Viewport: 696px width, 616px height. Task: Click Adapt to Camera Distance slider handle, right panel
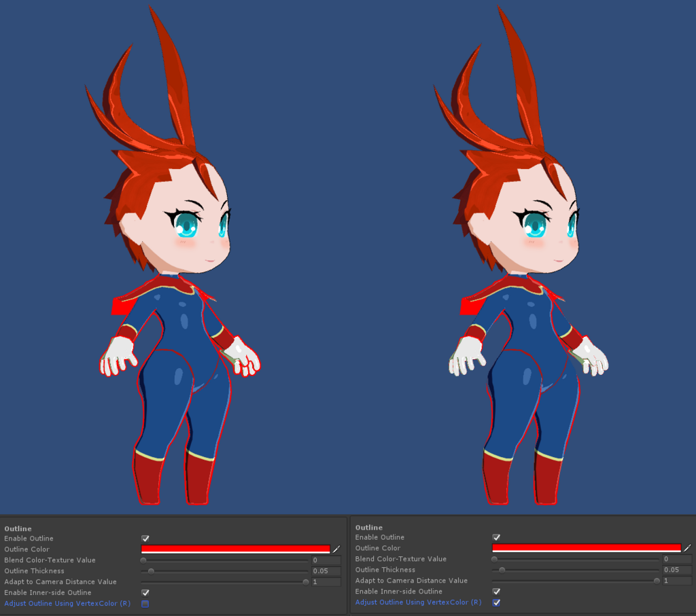coord(657,581)
